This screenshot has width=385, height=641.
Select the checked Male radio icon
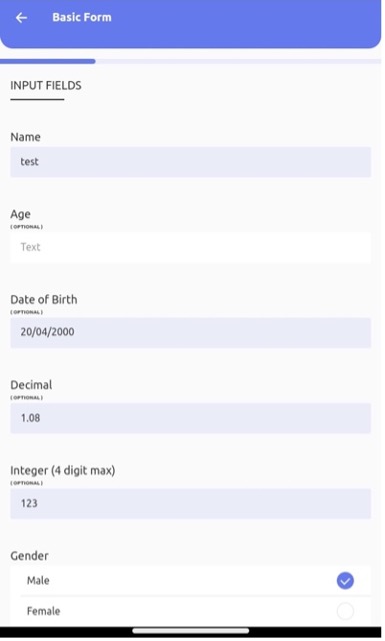pyautogui.click(x=345, y=580)
